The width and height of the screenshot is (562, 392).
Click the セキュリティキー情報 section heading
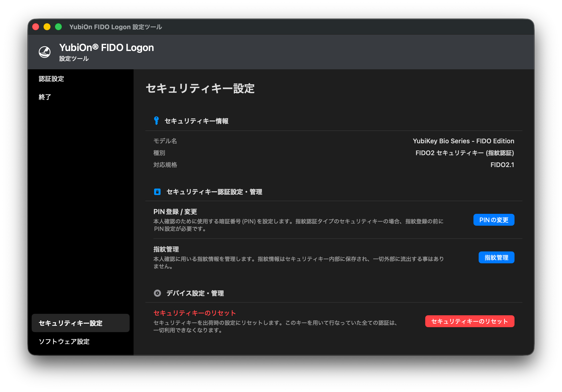(196, 121)
